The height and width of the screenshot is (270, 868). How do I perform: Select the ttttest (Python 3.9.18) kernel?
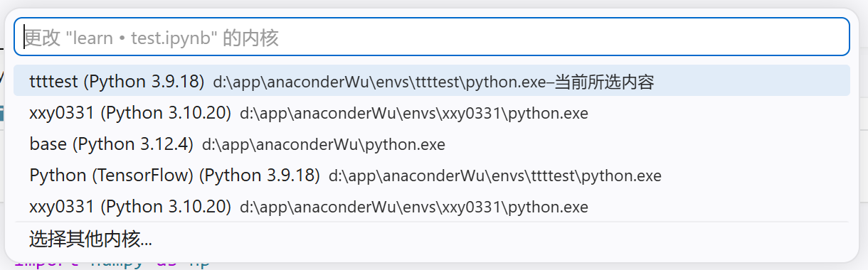coord(432,81)
